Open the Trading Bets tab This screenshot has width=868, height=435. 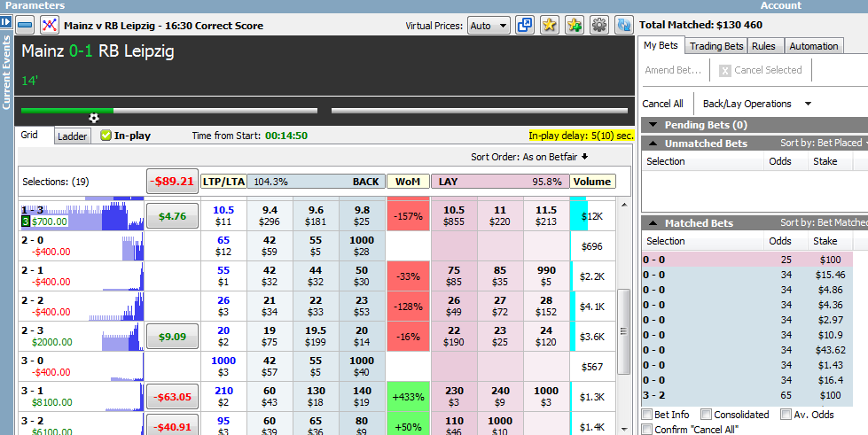pyautogui.click(x=716, y=46)
